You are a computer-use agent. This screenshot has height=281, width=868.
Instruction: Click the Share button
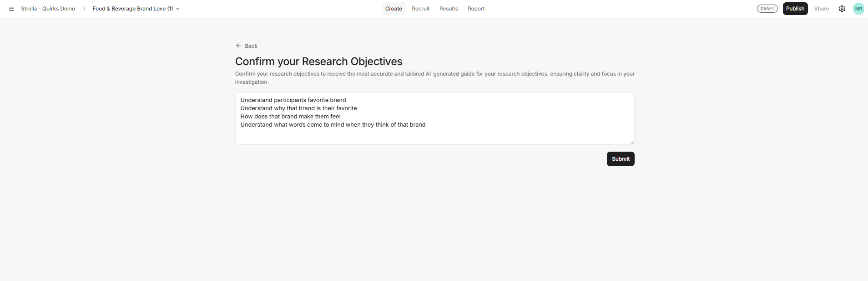click(822, 9)
